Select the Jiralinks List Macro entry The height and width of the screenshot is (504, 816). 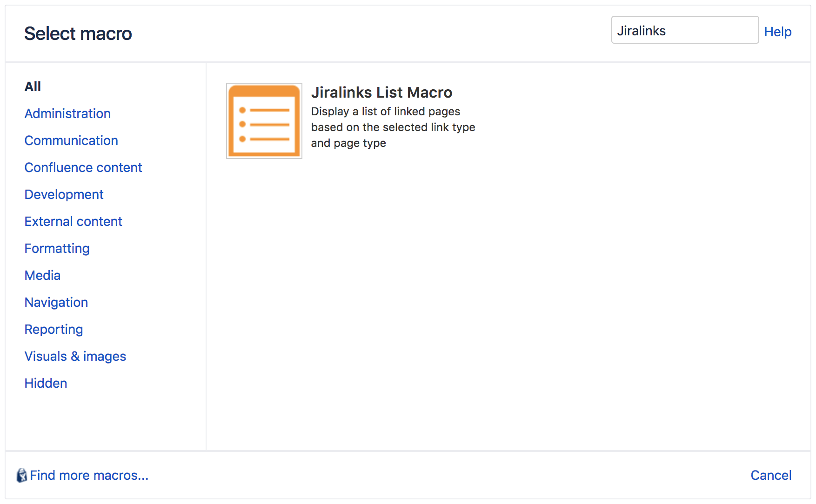[x=381, y=93]
